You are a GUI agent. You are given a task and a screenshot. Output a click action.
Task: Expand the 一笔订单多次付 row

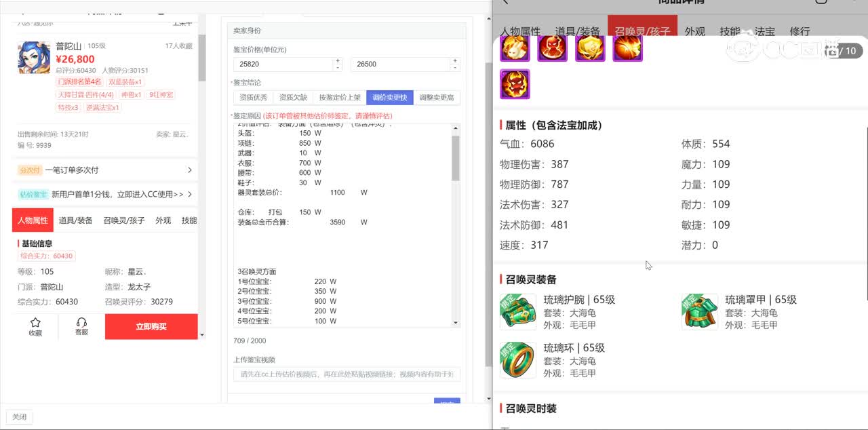(x=105, y=170)
